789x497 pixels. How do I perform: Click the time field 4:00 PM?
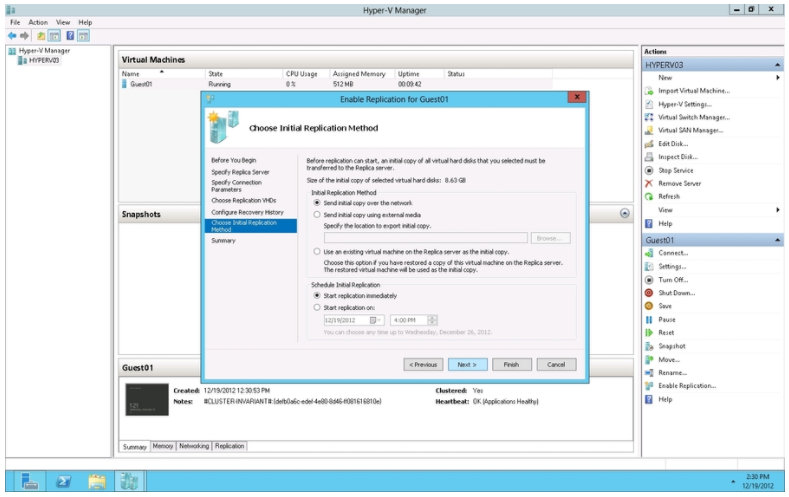tap(409, 320)
